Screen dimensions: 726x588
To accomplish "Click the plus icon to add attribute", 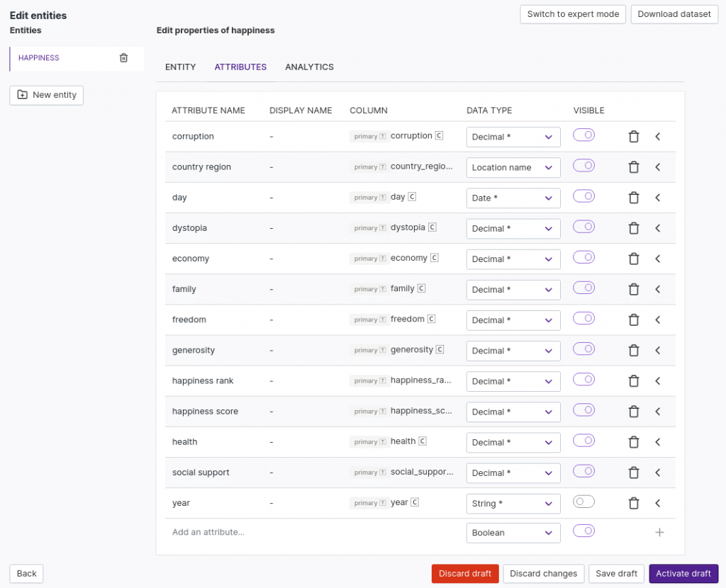I will [x=659, y=532].
